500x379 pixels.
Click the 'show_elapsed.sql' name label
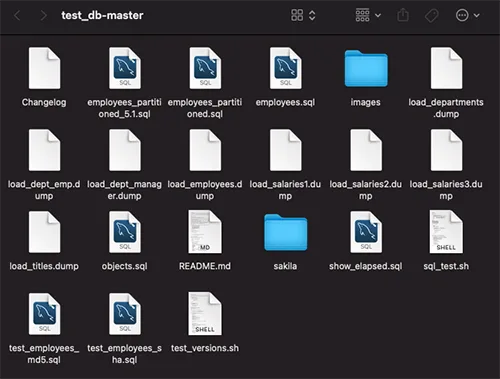(366, 266)
